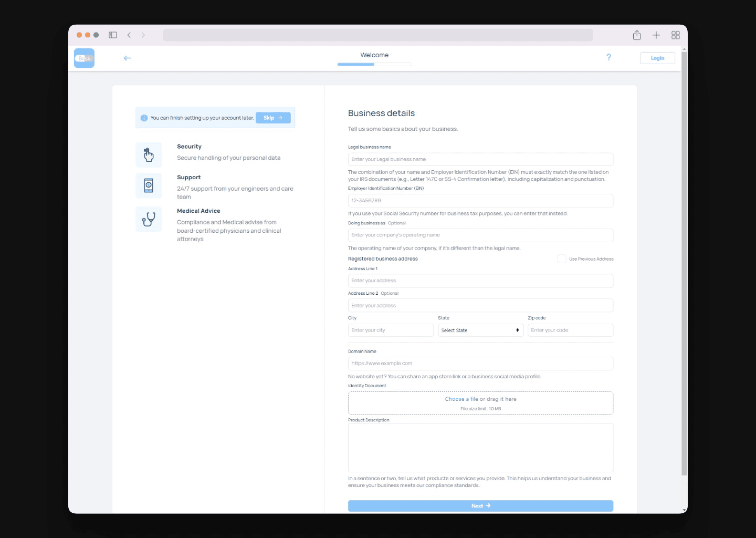Click the Support phone icon

[149, 185]
